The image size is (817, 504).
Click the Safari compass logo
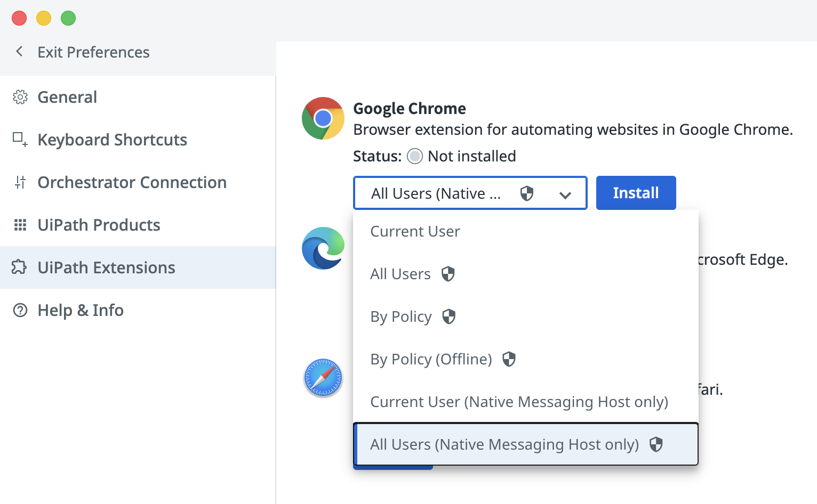point(323,378)
